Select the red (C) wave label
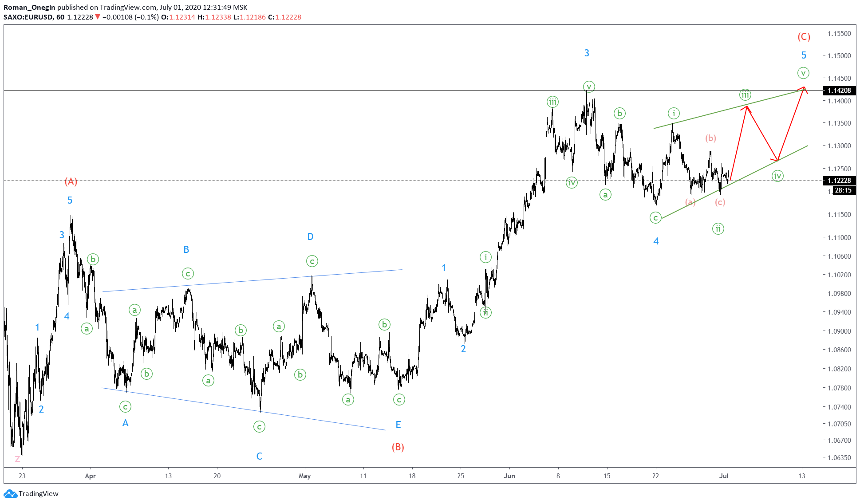 (x=804, y=37)
